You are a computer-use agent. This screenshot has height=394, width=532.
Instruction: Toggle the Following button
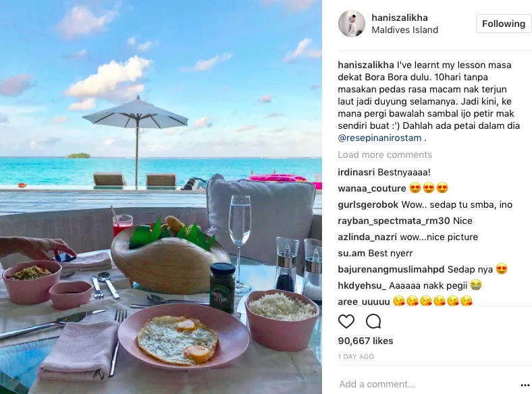[504, 24]
